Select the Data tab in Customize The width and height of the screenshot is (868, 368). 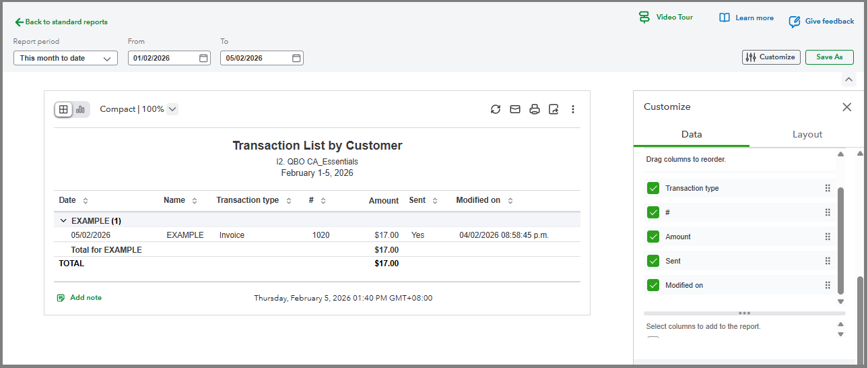pyautogui.click(x=691, y=134)
